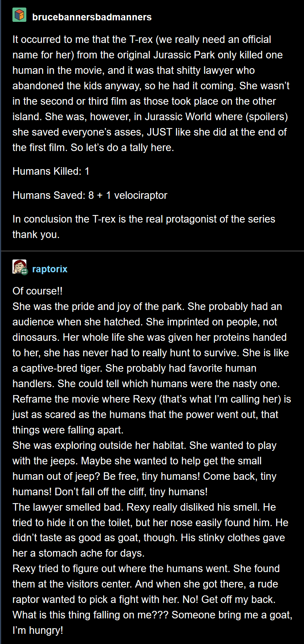Click the "(spoilers)" text in the first post

point(267,116)
